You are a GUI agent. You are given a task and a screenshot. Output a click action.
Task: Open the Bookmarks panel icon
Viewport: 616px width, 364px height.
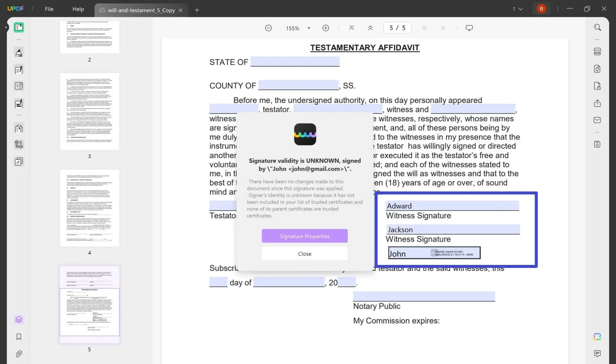(19, 337)
